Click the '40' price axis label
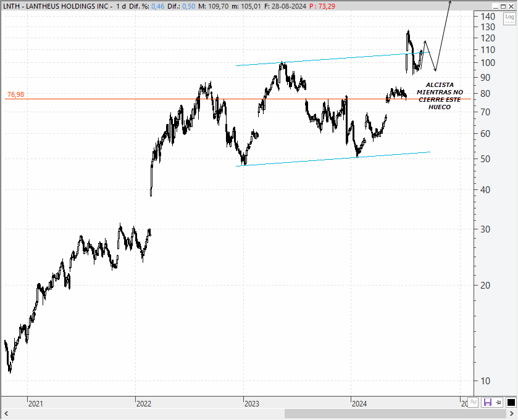Image resolution: width=518 pixels, height=420 pixels. pos(485,190)
